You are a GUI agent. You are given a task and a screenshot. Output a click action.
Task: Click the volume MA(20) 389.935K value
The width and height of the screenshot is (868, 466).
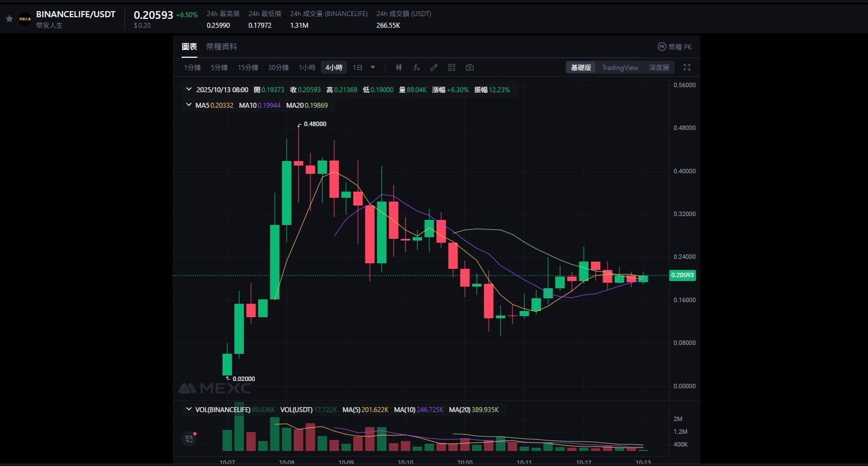click(485, 409)
